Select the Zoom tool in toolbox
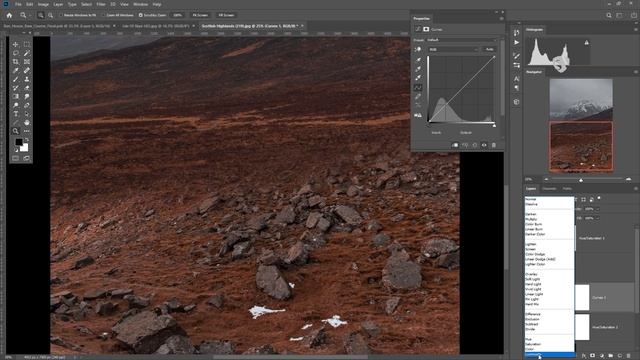640x360 pixels. tap(16, 131)
